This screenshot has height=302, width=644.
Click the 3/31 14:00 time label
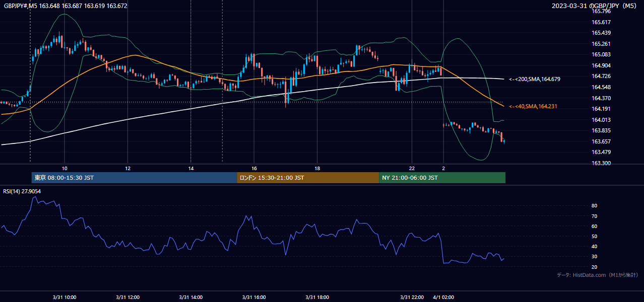click(191, 297)
